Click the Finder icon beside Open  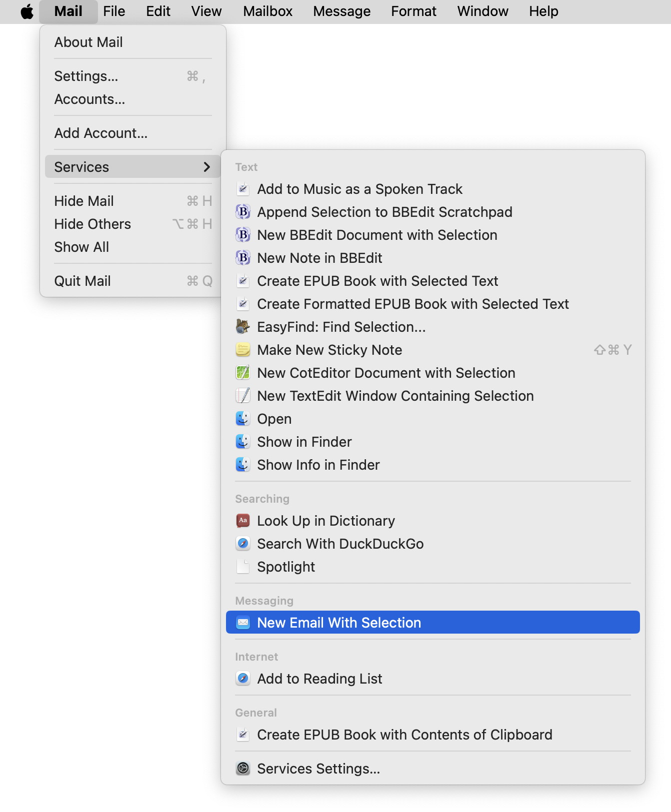pyautogui.click(x=243, y=419)
